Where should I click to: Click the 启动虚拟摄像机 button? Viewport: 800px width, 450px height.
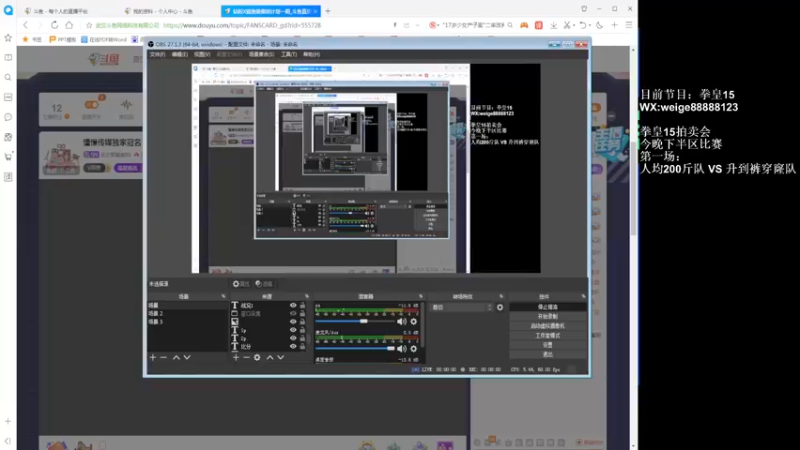[547, 326]
